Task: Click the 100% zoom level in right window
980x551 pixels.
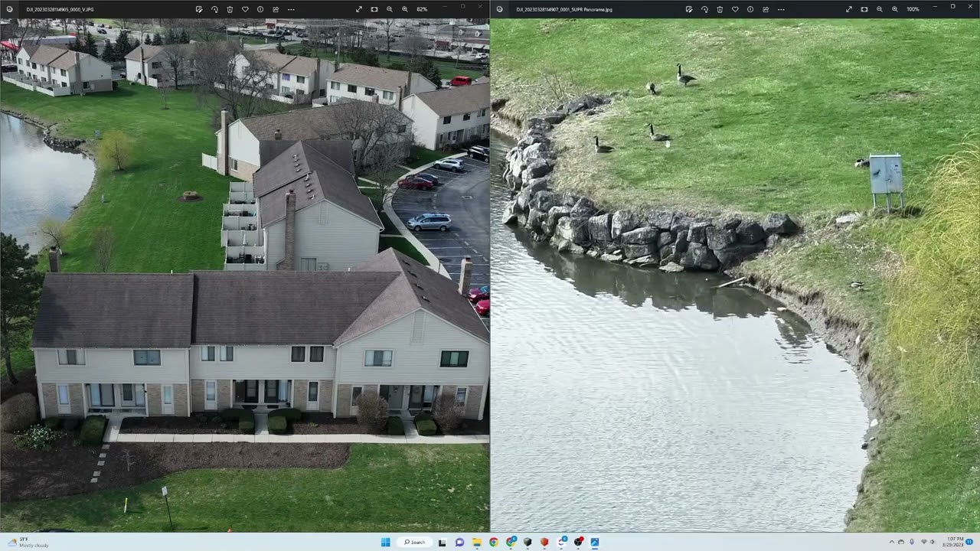Action: (913, 9)
